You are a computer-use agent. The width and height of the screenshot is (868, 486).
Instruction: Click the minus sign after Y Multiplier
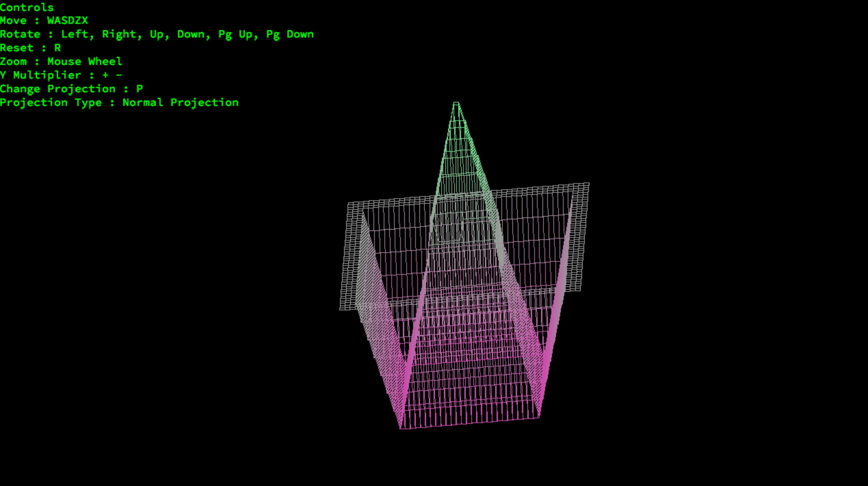click(x=119, y=75)
